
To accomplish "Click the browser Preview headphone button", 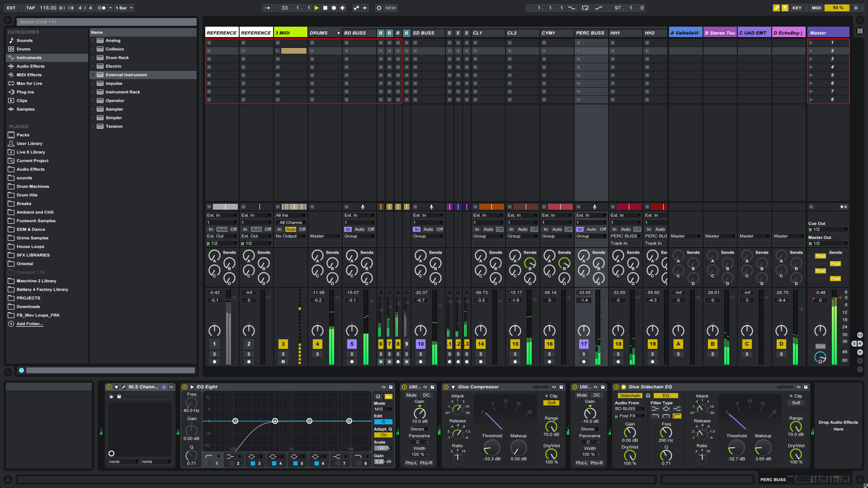I will click(x=21, y=370).
